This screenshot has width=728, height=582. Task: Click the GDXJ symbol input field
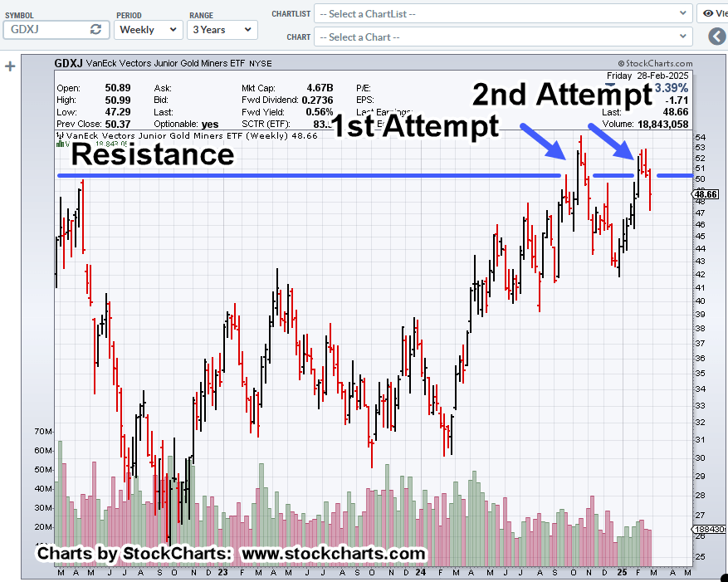[46, 29]
